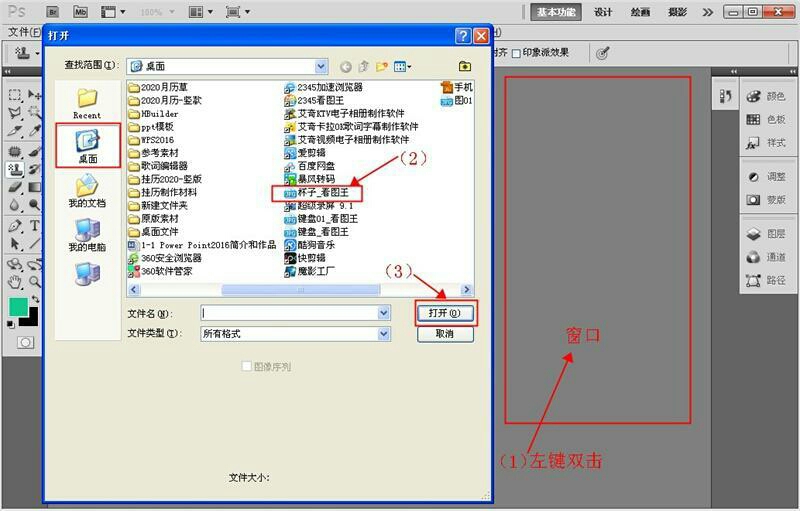Select the Hand tool
The image size is (800, 511).
pos(15,282)
